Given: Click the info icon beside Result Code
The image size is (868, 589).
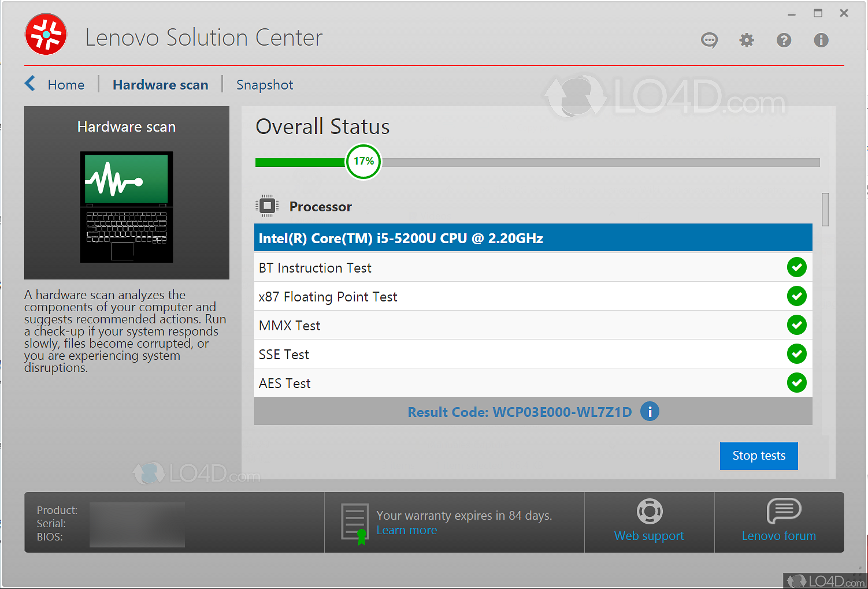Looking at the screenshot, I should point(650,412).
